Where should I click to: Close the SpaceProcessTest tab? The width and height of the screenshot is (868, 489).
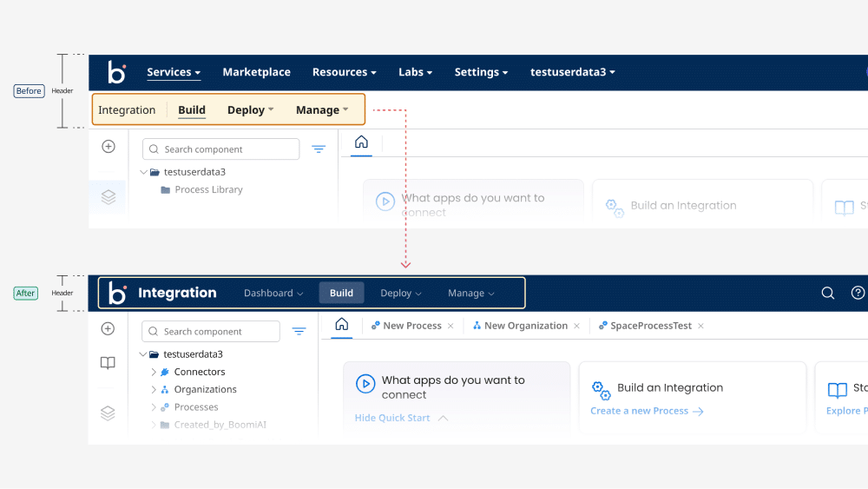point(700,326)
